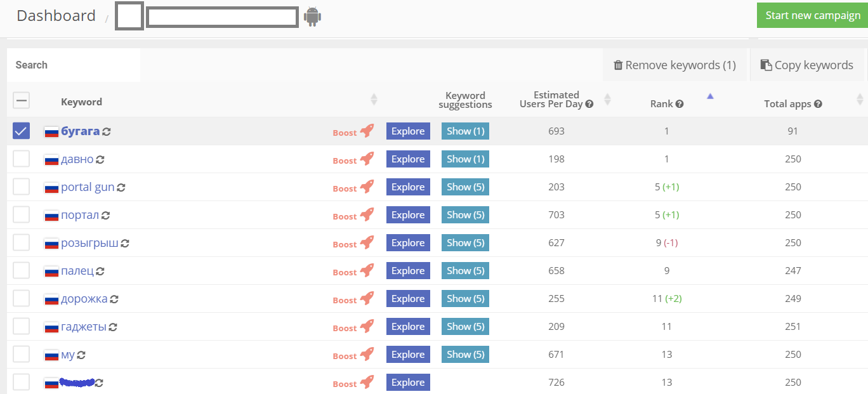
Task: Uncheck the бугага keyword checkbox
Action: pos(22,131)
